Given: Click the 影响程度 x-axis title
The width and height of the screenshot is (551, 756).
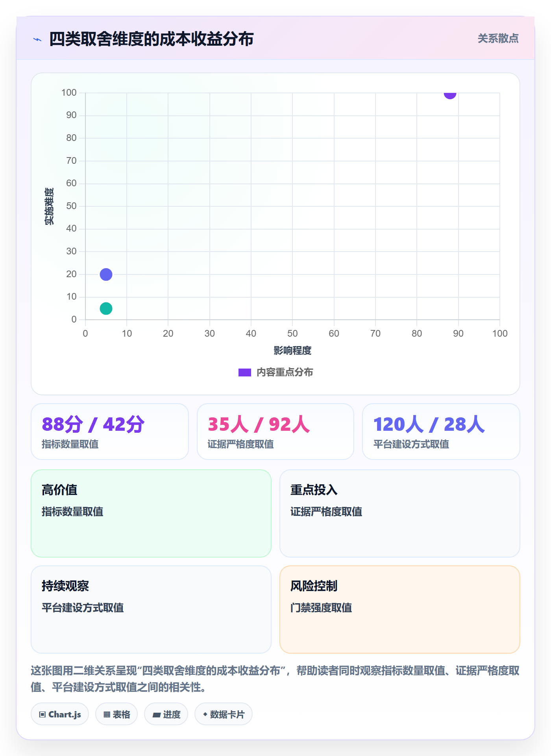Looking at the screenshot, I should click(292, 350).
